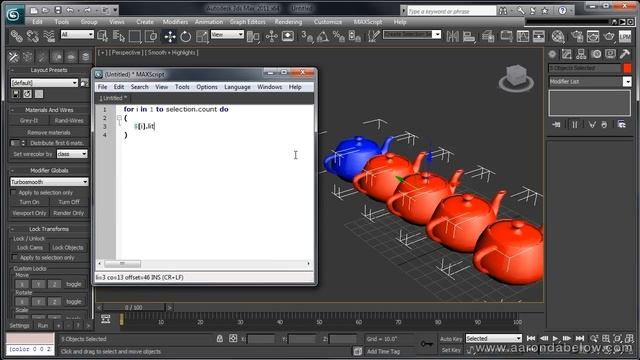Open the Turbosmooth modifier dropdown
640x360 pixels.
[x=49, y=182]
